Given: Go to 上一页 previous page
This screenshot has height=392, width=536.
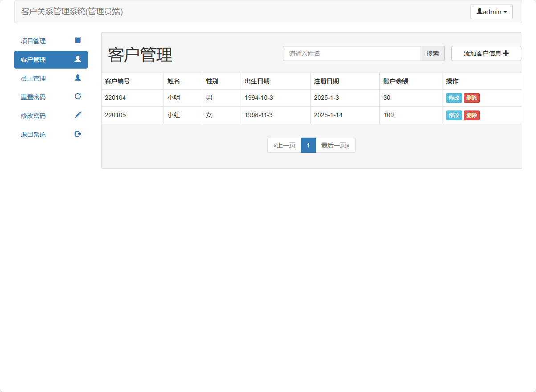Looking at the screenshot, I should [x=284, y=145].
